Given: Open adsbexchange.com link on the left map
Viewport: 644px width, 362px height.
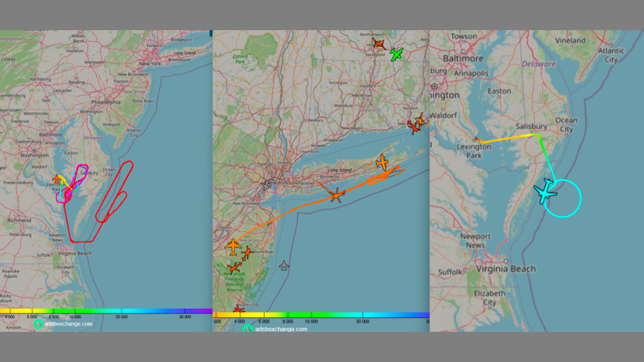Looking at the screenshot, I should 68,324.
